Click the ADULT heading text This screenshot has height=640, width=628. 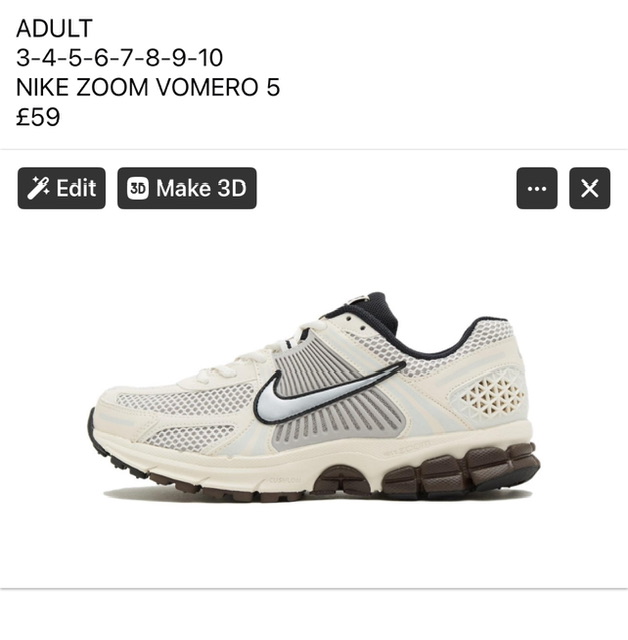tap(54, 28)
